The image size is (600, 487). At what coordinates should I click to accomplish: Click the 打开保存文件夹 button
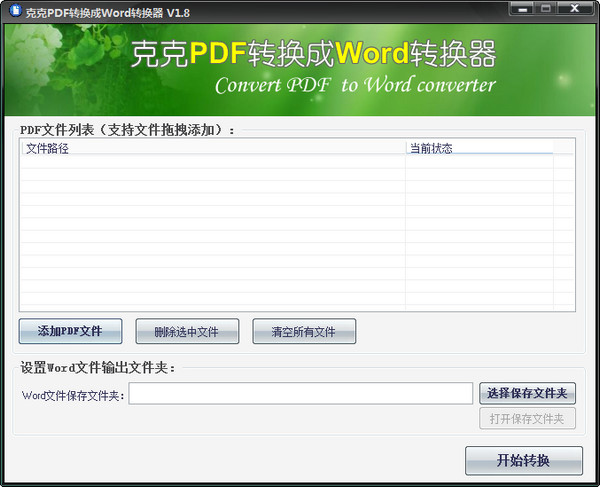pos(527,419)
